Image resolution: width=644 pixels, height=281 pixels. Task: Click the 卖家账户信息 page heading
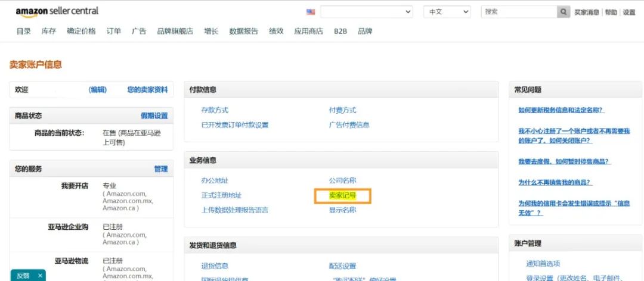[x=36, y=64]
